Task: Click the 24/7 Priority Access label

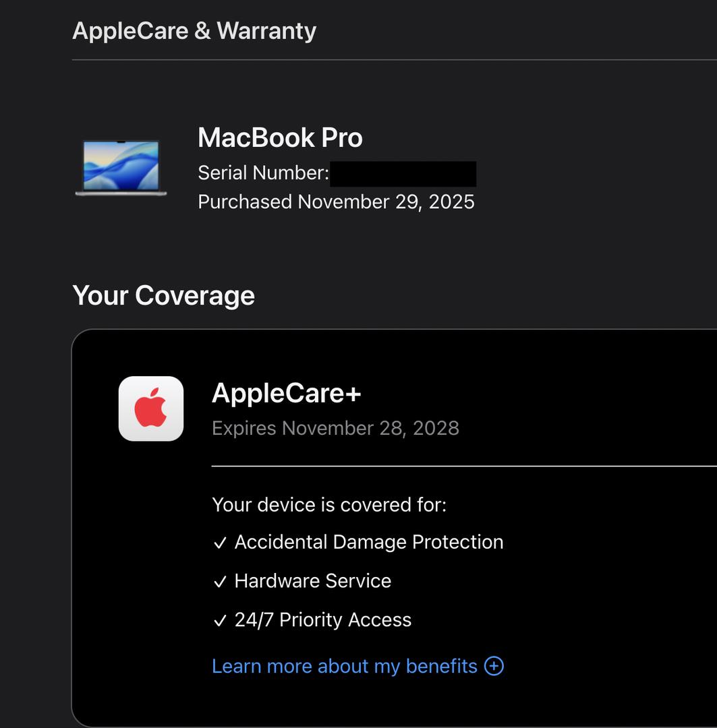Action: click(x=323, y=620)
